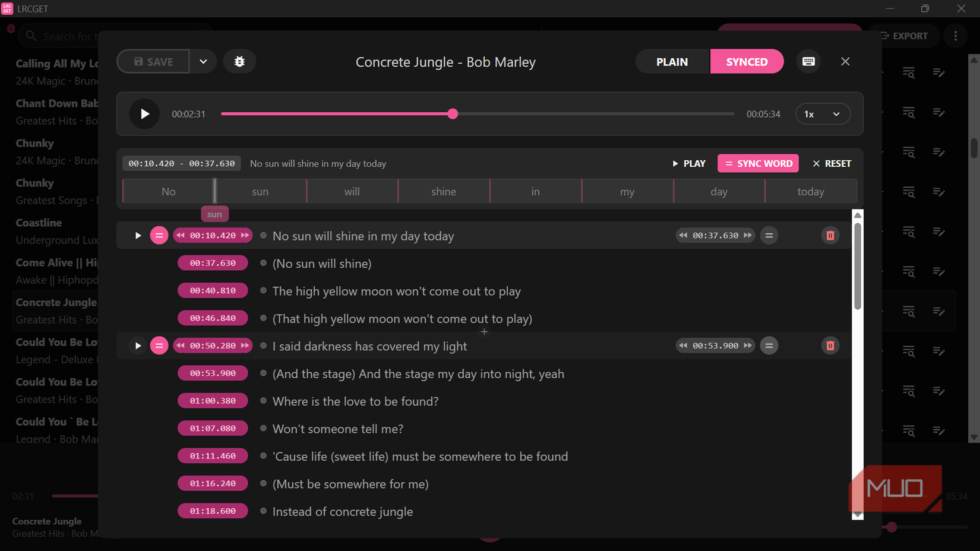Play the 'I said darkness' line
This screenshot has height=551, width=980.
(138, 346)
